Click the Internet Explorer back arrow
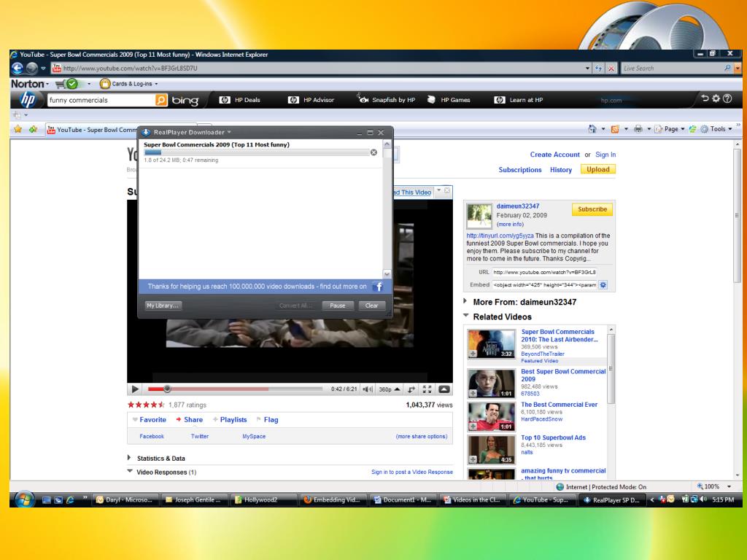747x560 pixels. tap(18, 68)
